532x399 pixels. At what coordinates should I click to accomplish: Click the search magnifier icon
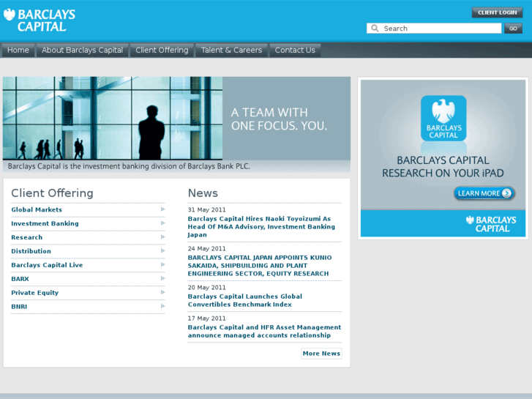tap(375, 28)
